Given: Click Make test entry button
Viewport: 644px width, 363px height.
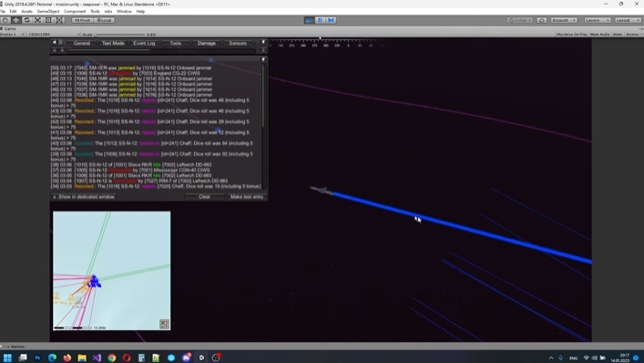Looking at the screenshot, I should [x=247, y=197].
